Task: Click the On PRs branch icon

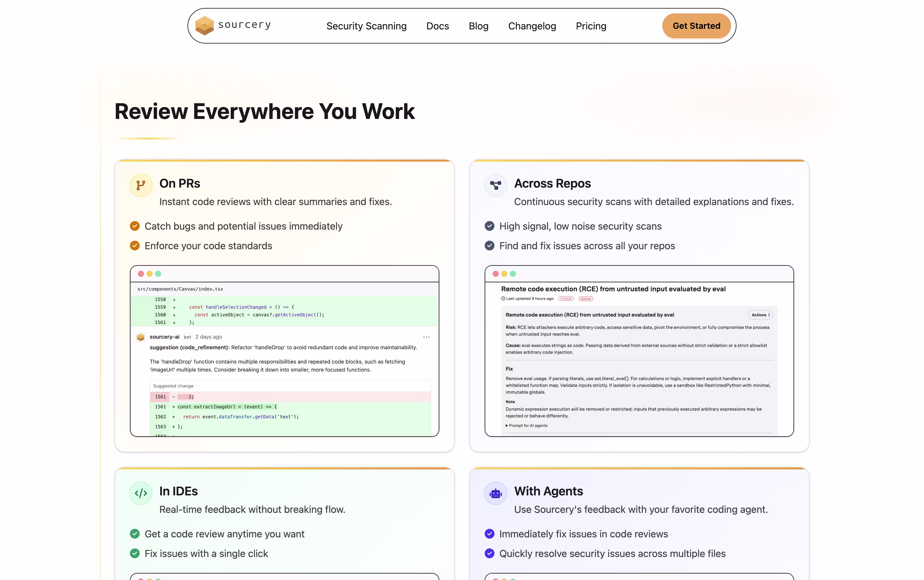Action: [x=141, y=185]
